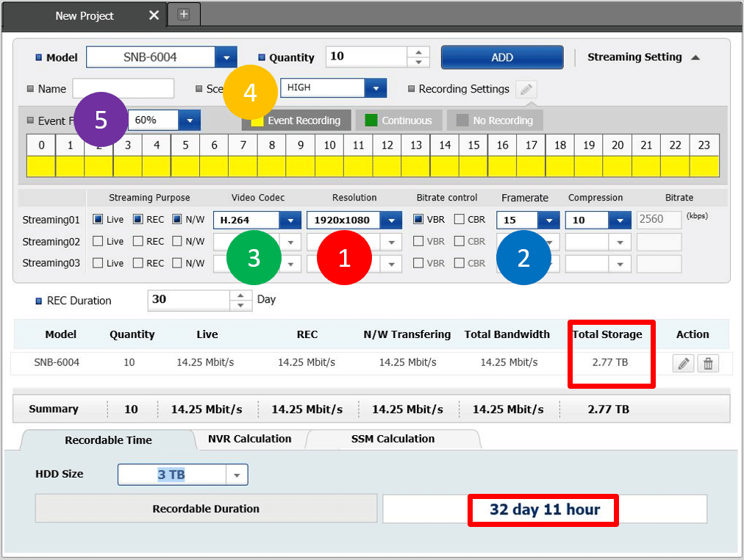Image resolution: width=744 pixels, height=560 pixels.
Task: Open a new project tab with plus icon
Action: pyautogui.click(x=184, y=14)
